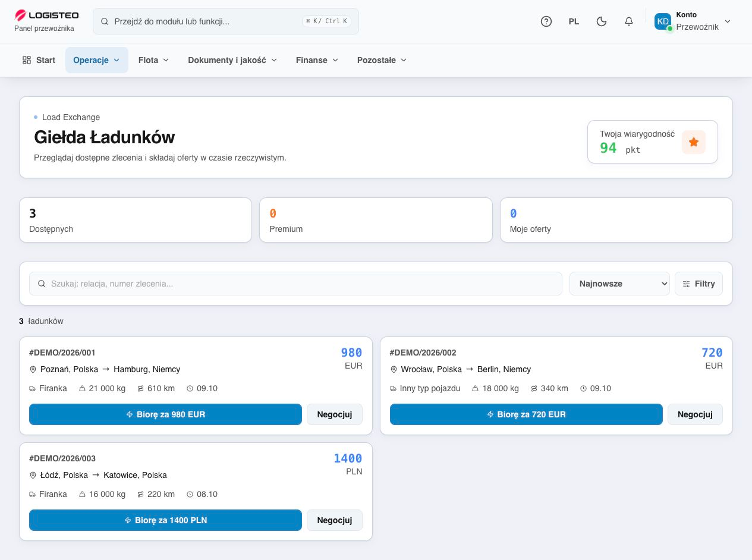Click the Dostępnych stat card
Screen dimensions: 752x560
pos(136,220)
